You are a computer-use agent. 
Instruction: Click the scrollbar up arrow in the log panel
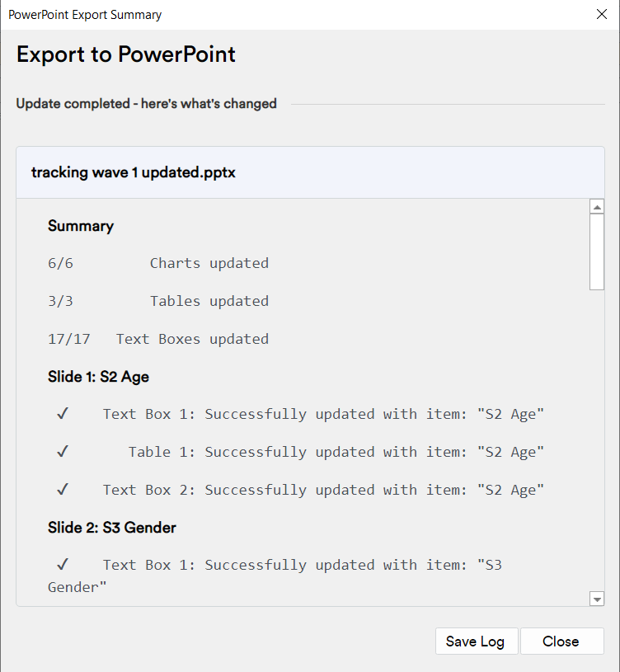click(x=597, y=205)
